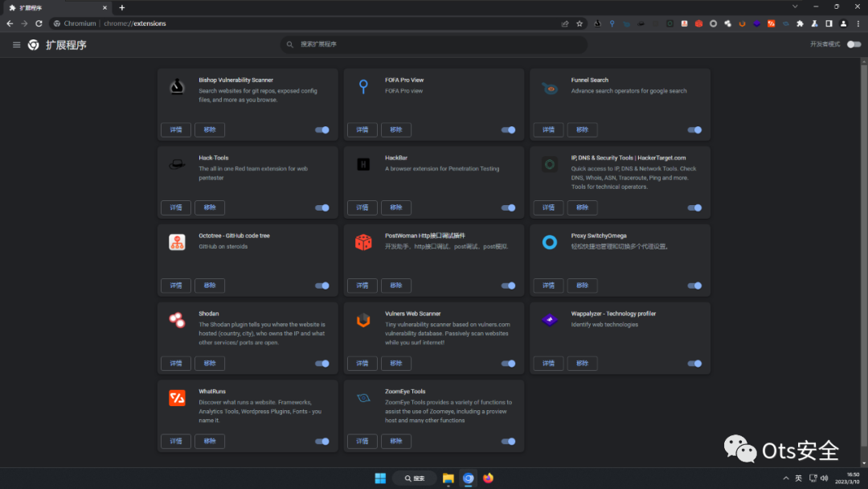Disable Bishop Vulnerability Scanner extension toggle
This screenshot has width=868, height=489.
[322, 129]
